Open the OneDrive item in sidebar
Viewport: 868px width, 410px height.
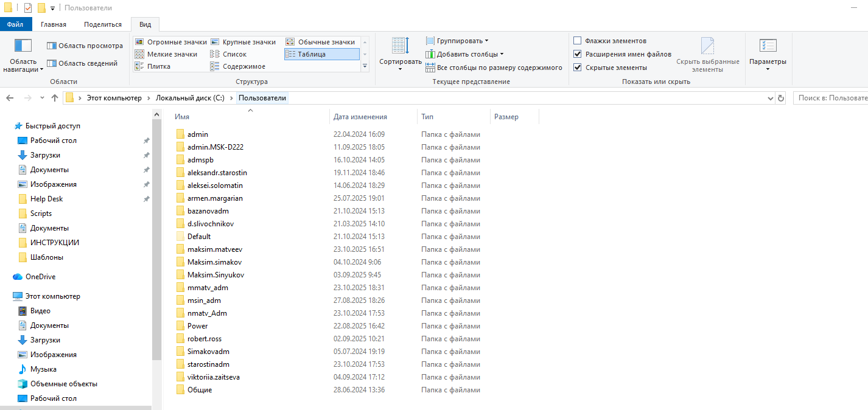(x=40, y=277)
